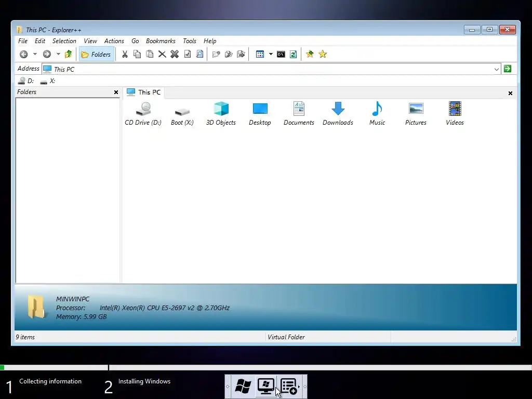Viewport: 532px width, 399px height.
Task: Click the Cut scissors icon
Action: pyautogui.click(x=125, y=54)
